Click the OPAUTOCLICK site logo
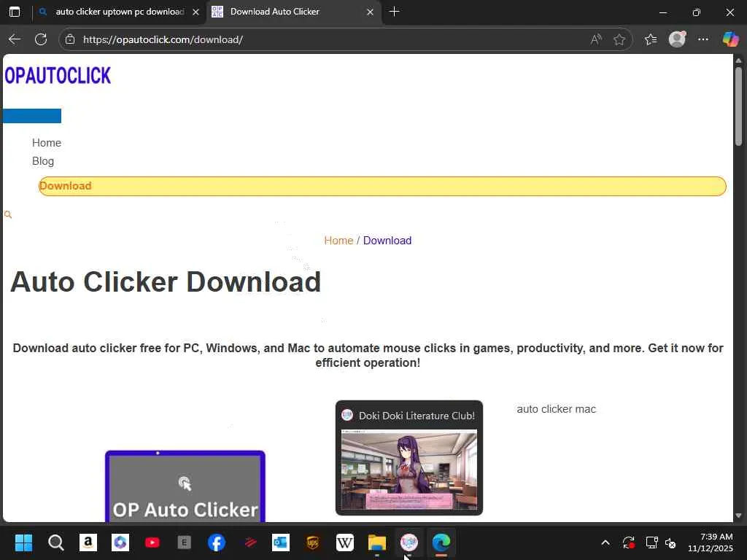 pos(58,76)
